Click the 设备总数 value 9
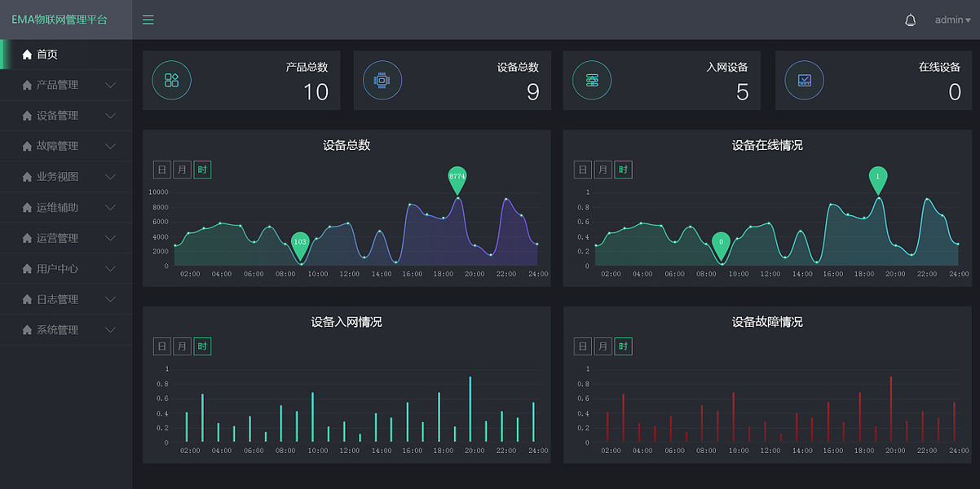Image resolution: width=980 pixels, height=489 pixels. 533,92
